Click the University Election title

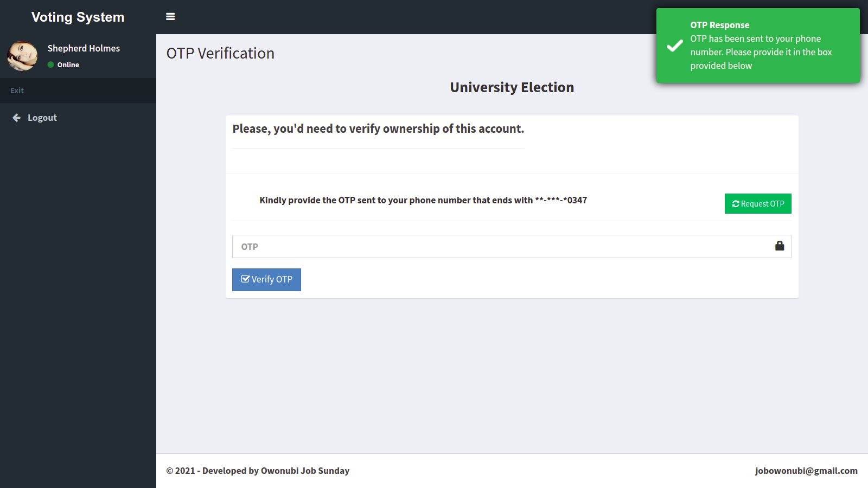pyautogui.click(x=512, y=87)
